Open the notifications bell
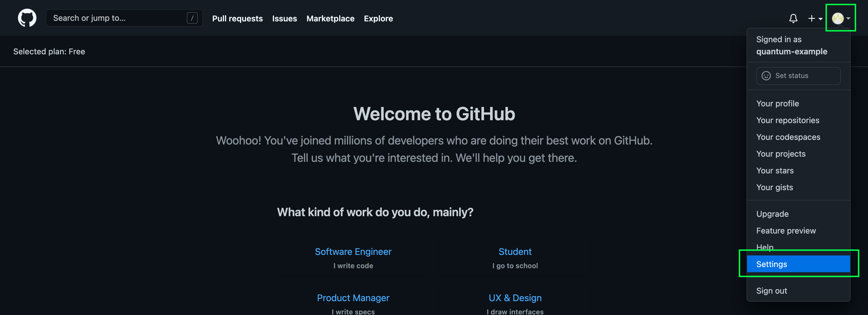 click(793, 18)
